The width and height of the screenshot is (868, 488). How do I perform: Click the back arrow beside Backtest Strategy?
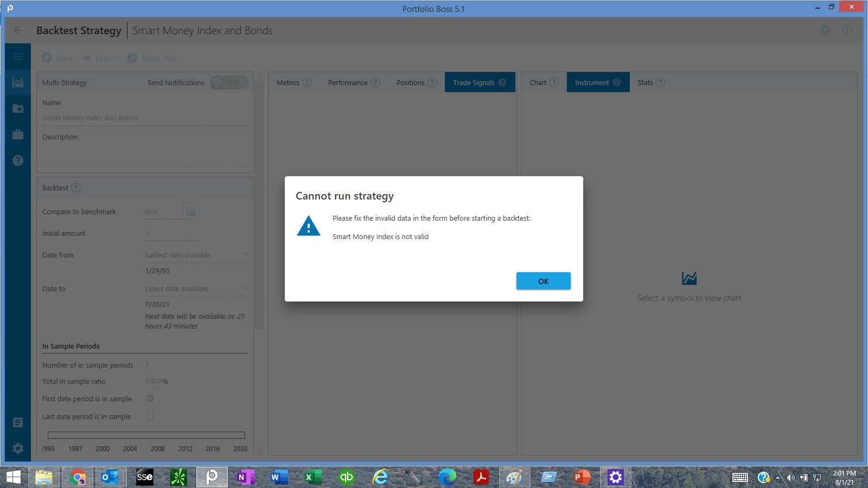pos(18,30)
